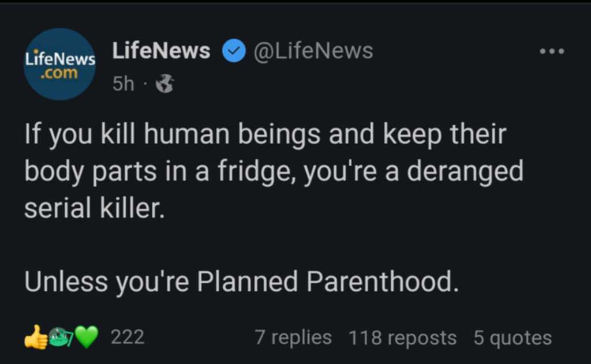The image size is (591, 364).
Task: Open the @LifeNews handle link
Action: point(313,51)
